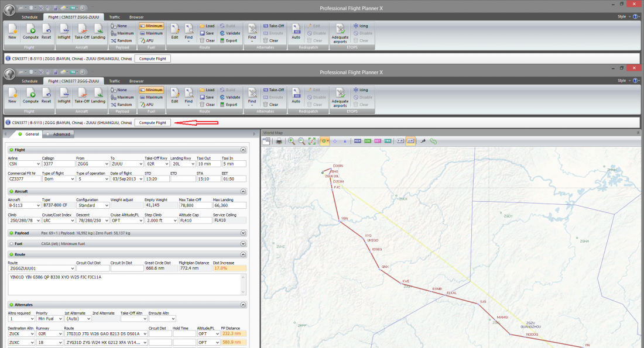644x348 pixels.
Task: Select the General tab
Action: [x=29, y=134]
